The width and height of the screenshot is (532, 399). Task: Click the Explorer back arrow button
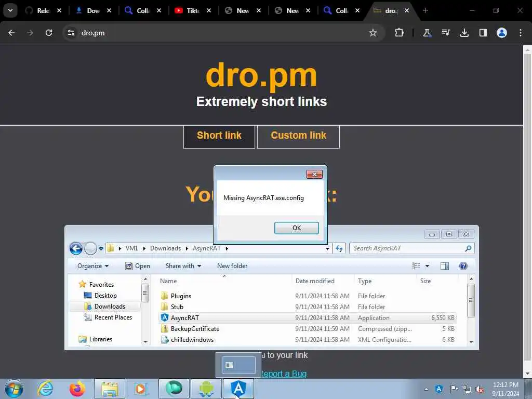pos(76,248)
